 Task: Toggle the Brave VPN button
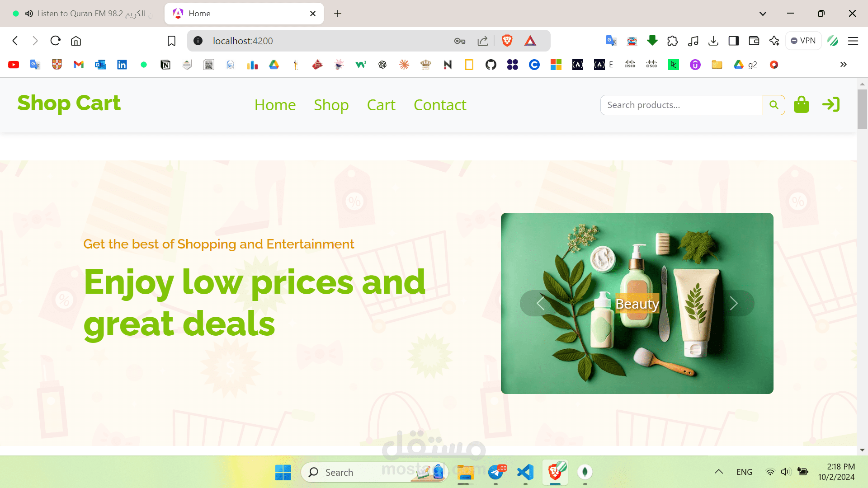803,41
